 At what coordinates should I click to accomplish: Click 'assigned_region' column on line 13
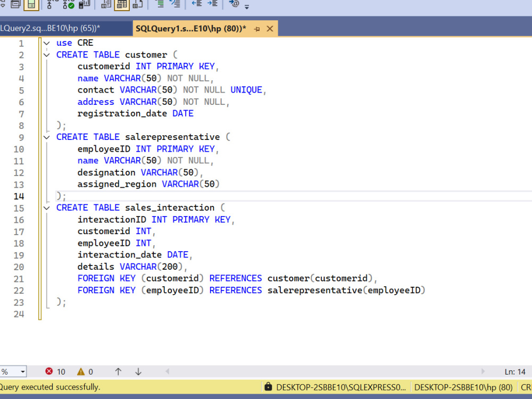(117, 184)
